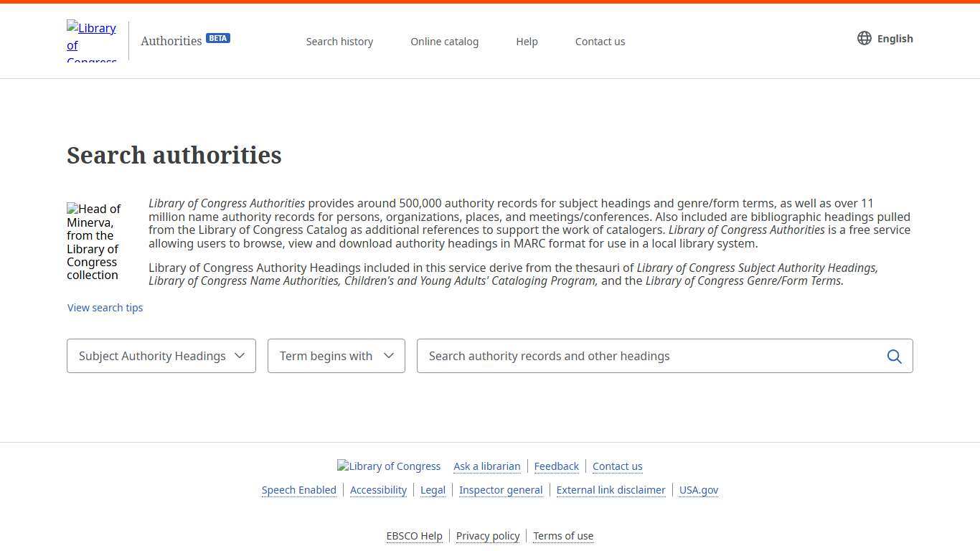This screenshot has height=551, width=980.
Task: Click the Accessibility footer link
Action: coord(378,490)
